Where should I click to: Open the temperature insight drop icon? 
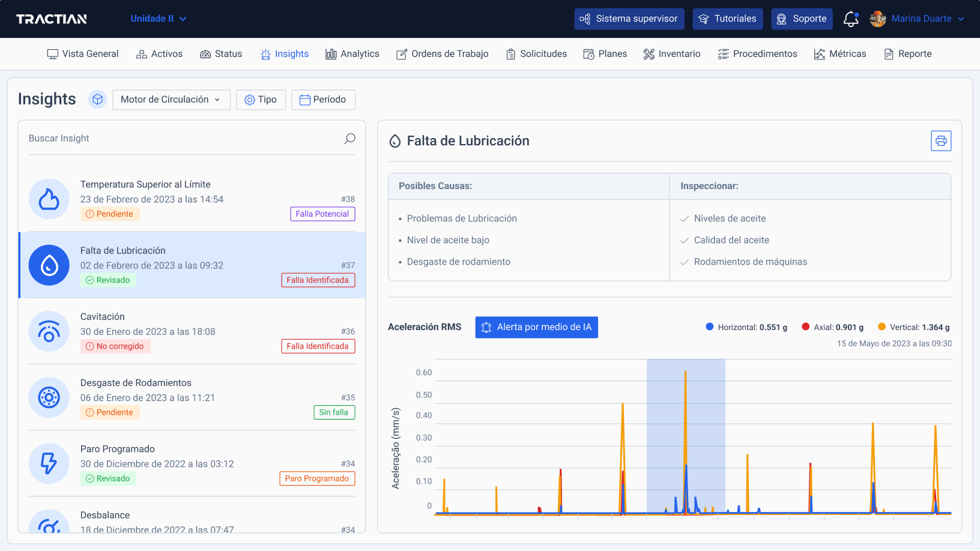(49, 199)
